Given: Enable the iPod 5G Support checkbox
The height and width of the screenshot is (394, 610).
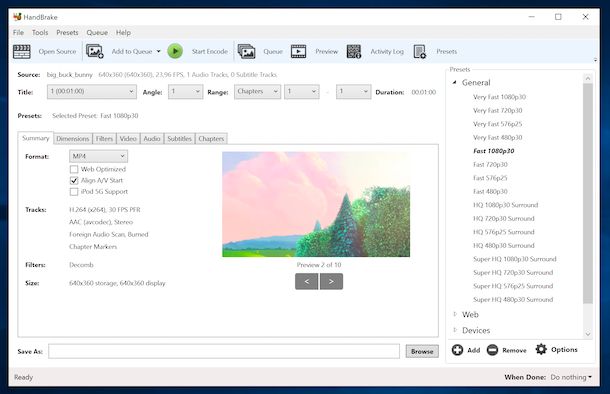Looking at the screenshot, I should point(74,192).
